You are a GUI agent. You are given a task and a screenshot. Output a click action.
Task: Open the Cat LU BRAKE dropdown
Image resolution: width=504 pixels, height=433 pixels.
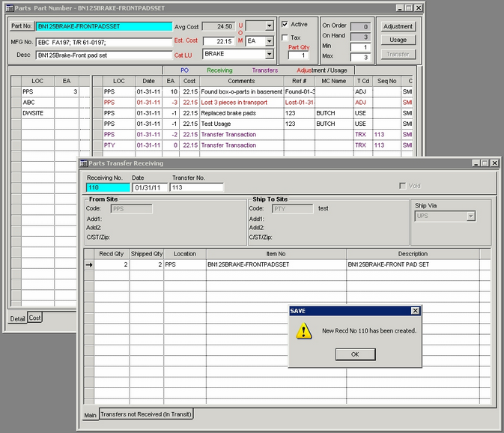click(269, 55)
